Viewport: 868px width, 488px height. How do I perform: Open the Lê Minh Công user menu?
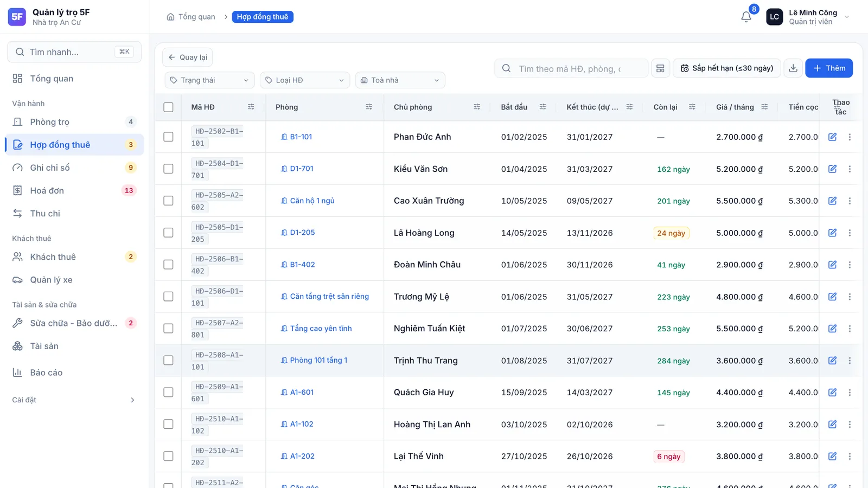pyautogui.click(x=808, y=17)
